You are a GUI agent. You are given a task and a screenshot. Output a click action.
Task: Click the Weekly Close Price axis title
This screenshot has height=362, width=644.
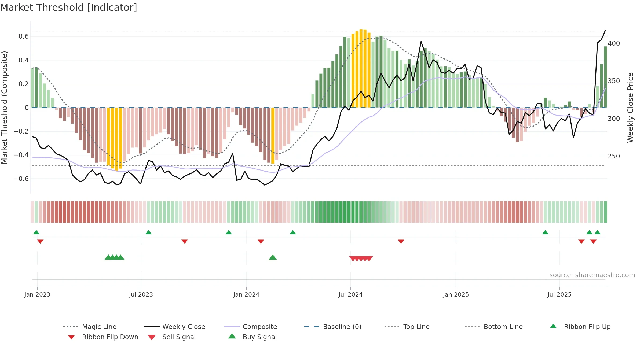pos(630,108)
